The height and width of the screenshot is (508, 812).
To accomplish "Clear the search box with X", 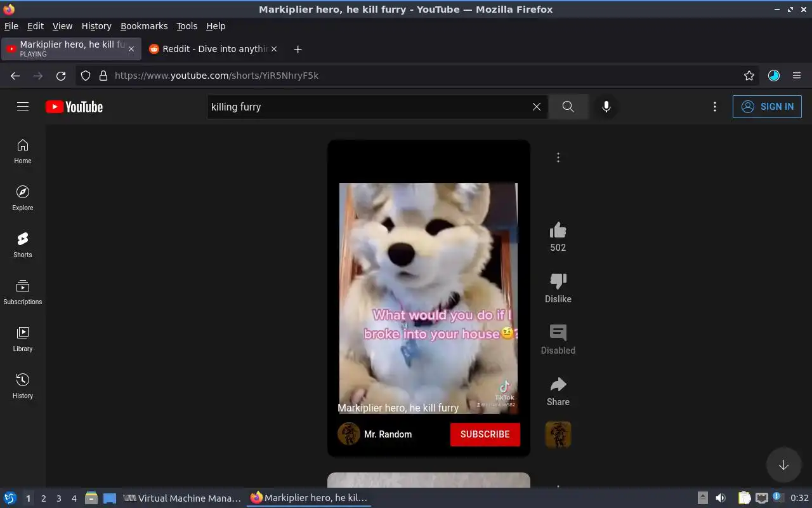I will coord(537,107).
